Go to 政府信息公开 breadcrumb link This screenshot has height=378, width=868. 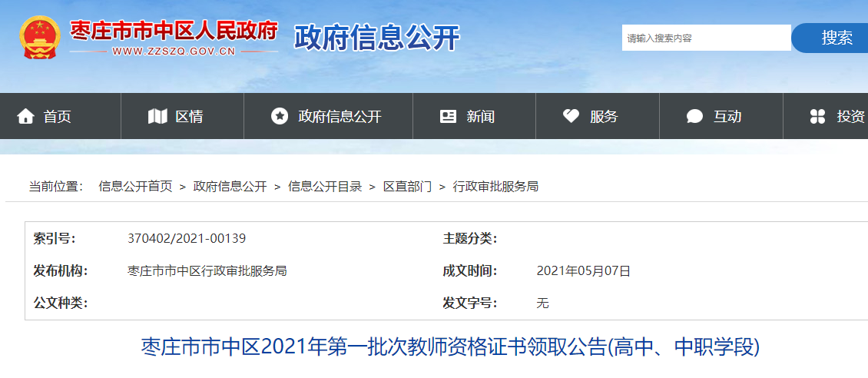(230, 187)
